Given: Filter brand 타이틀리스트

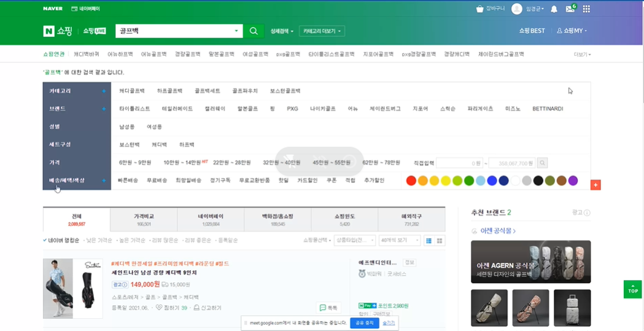Looking at the screenshot, I should coord(134,109).
